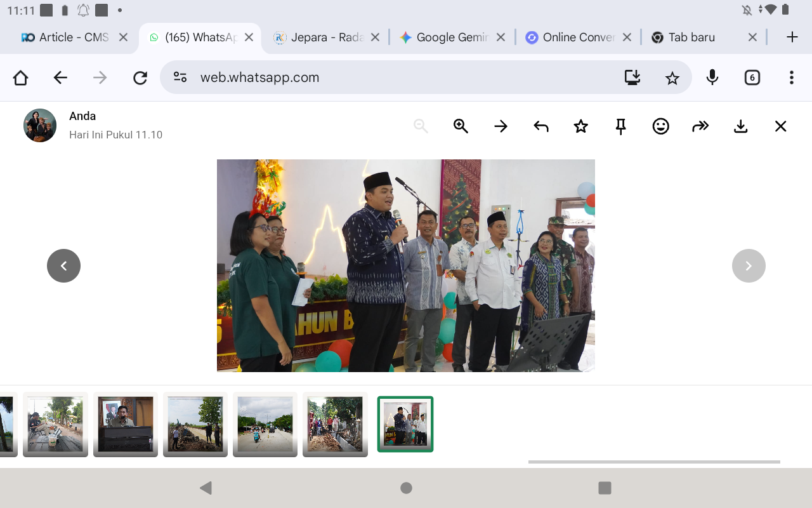Select the highlighted current photo thumbnail

405,424
